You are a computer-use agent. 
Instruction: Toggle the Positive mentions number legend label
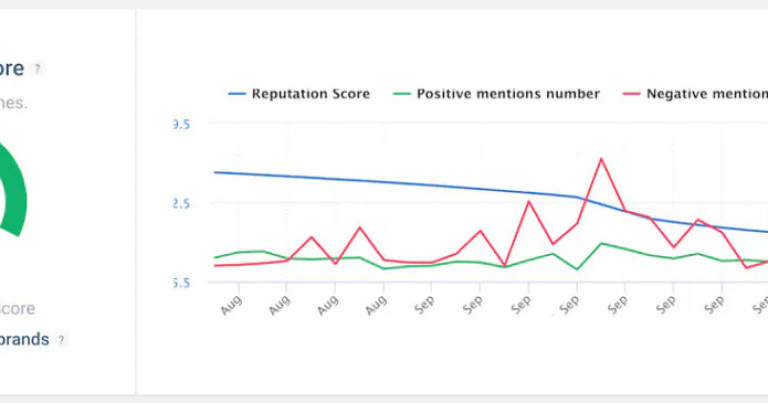(508, 94)
